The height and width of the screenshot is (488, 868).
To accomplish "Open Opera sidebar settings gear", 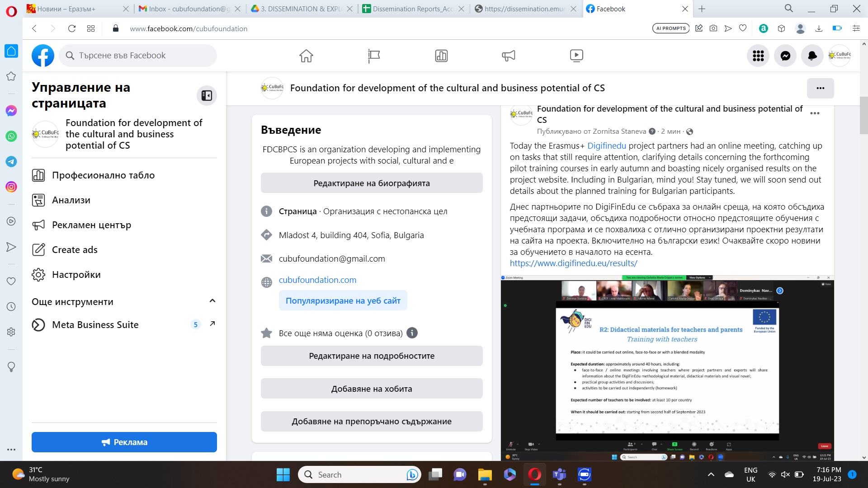I will point(11,332).
